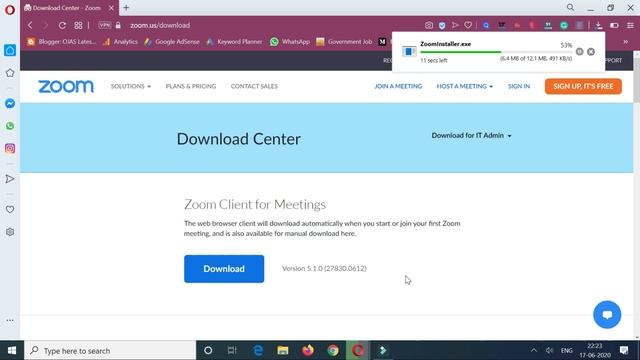Click the zoom.us/download address field
Viewport: 640px width, 360px height.
[160, 25]
